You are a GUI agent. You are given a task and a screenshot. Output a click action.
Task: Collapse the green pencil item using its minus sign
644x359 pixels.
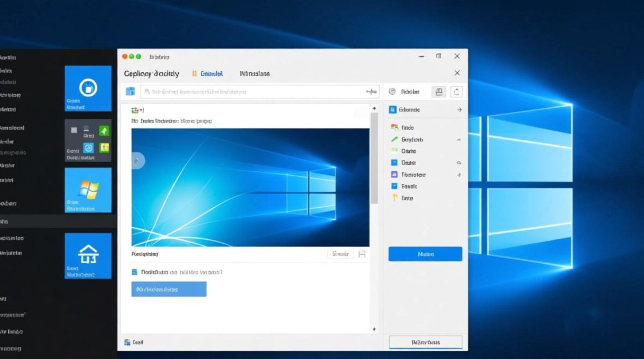click(x=459, y=140)
